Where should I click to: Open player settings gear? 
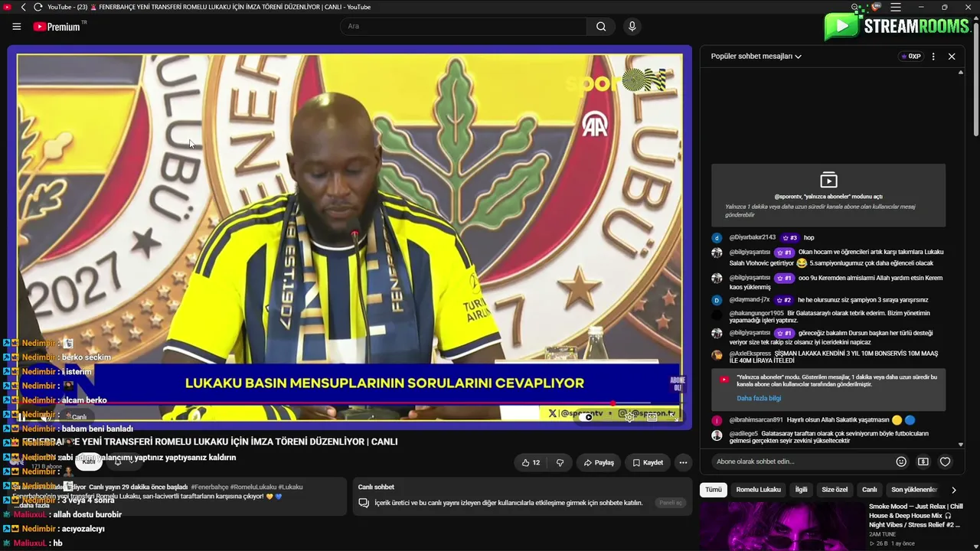[629, 417]
